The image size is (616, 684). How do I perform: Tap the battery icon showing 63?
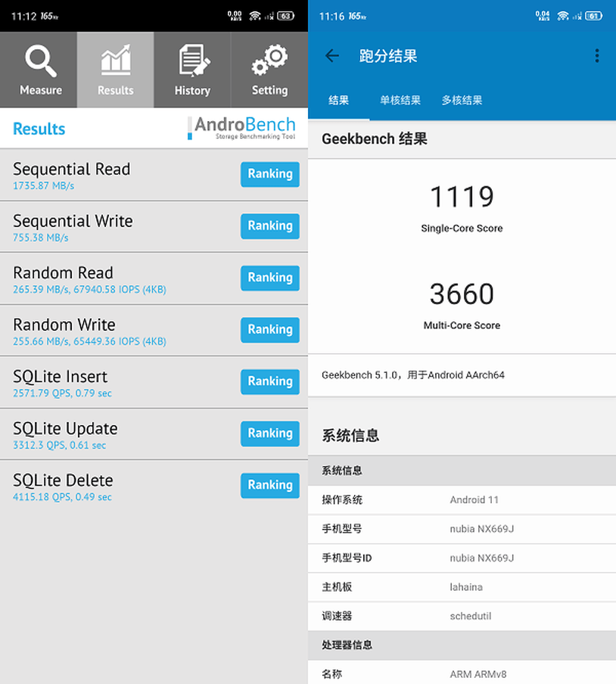pyautogui.click(x=286, y=16)
